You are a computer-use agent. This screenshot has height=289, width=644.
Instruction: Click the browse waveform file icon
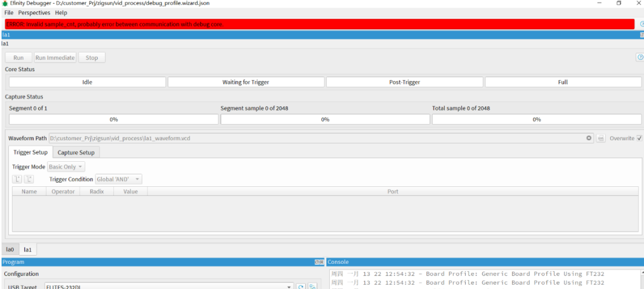[x=601, y=138]
